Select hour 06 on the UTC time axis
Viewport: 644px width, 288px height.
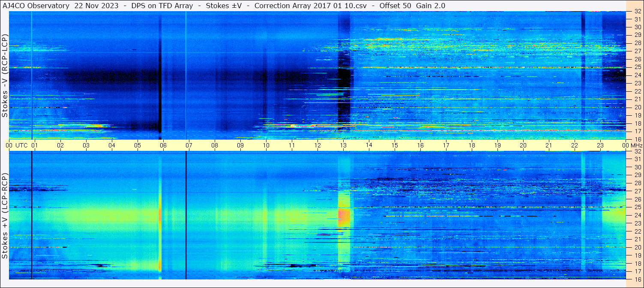[163, 145]
